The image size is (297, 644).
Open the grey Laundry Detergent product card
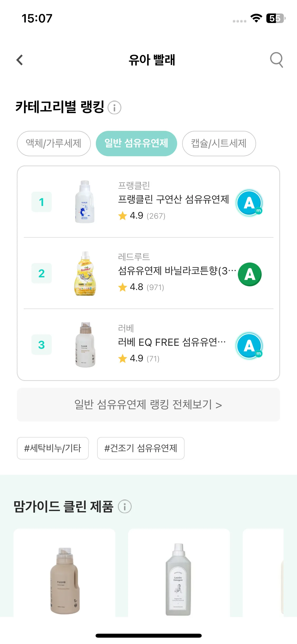[179, 573]
